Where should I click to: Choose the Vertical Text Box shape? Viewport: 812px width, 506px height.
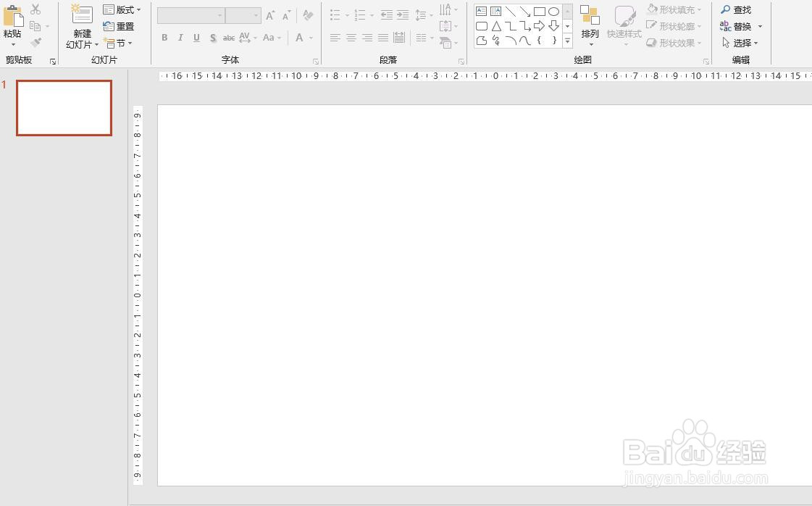tap(495, 11)
